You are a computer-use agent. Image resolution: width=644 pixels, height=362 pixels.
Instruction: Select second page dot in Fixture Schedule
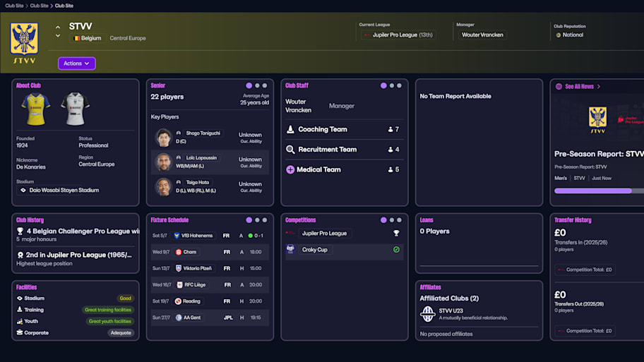click(257, 220)
